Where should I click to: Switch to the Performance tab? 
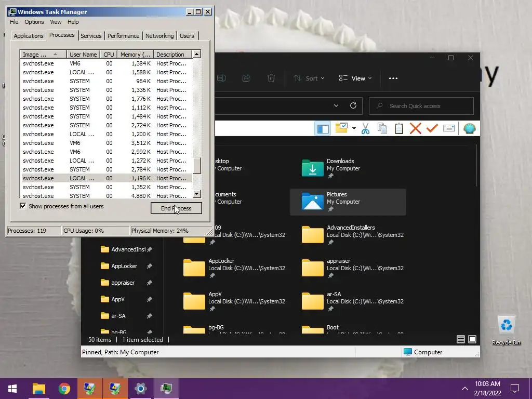tap(124, 36)
